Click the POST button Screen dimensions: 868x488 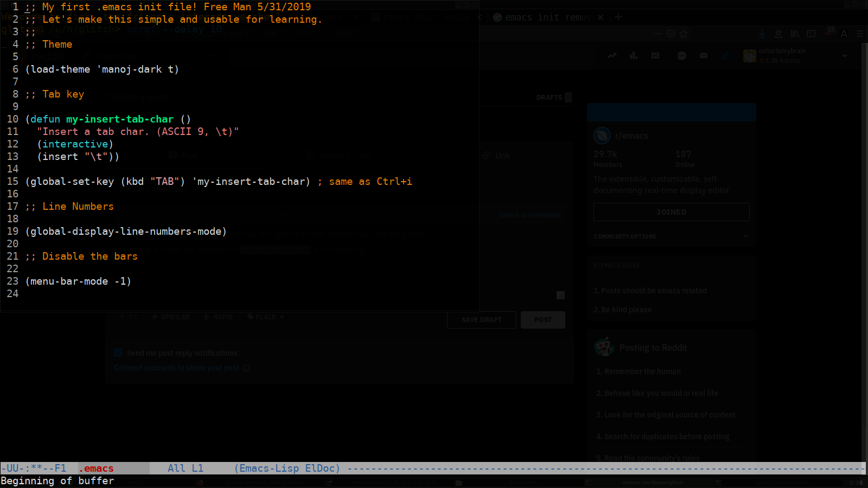click(543, 320)
